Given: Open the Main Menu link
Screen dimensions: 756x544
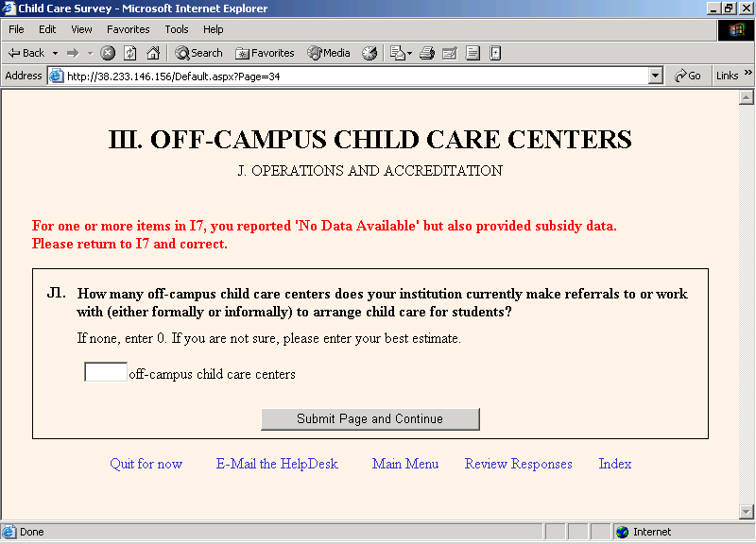Looking at the screenshot, I should click(405, 464).
